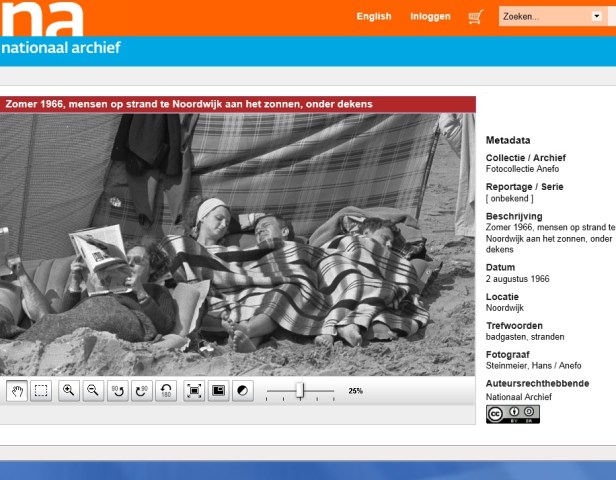Activate the rectangular selection tool
Viewport: 616px width, 480px height.
[41, 391]
